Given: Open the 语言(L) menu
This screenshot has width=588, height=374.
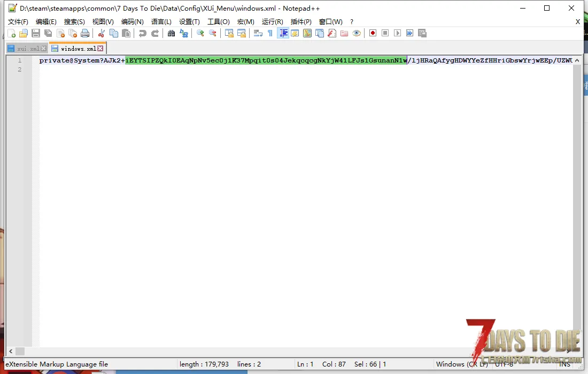Looking at the screenshot, I should [x=161, y=22].
